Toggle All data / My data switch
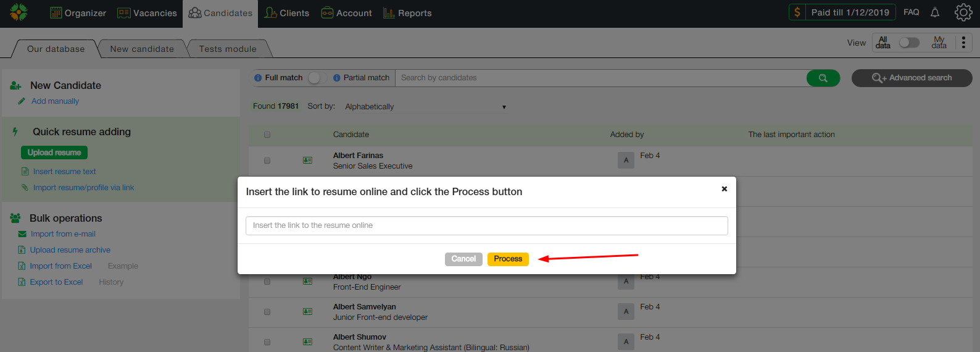 tap(909, 43)
